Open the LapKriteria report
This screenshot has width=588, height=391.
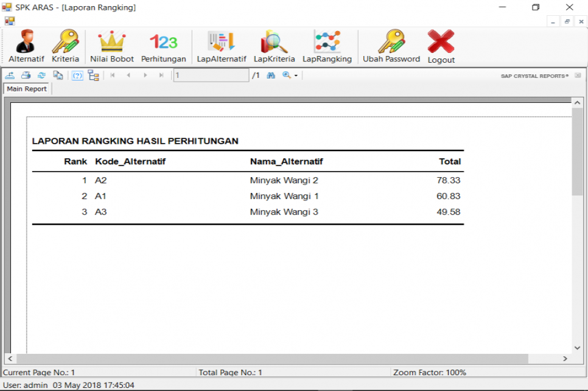[274, 47]
